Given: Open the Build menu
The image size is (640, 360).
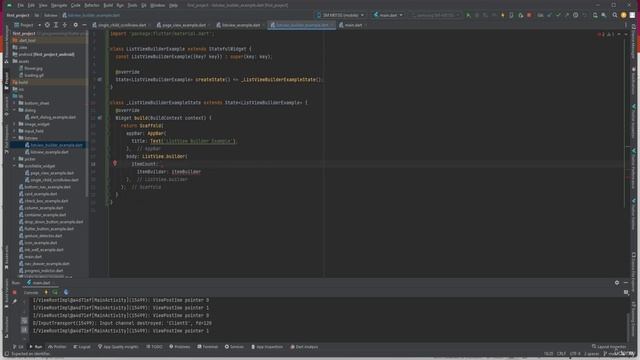Looking at the screenshot, I should click(x=108, y=5).
